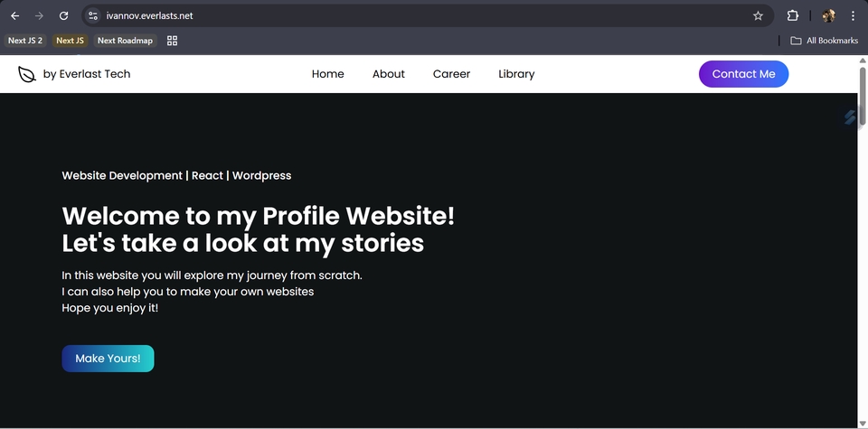Click the page's vertical scrollbar thumb
Viewport: 868px width, 429px height.
(863, 95)
